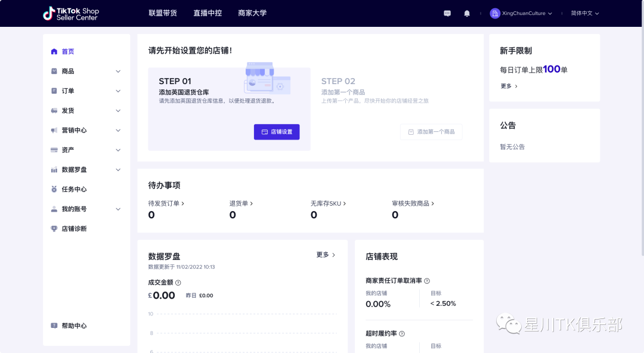Open the 待发货订单 pending shipments list
644x353 pixels.
coord(166,203)
